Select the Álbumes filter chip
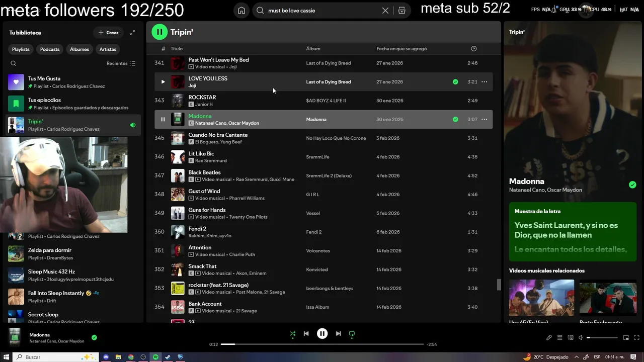Viewport: 644px width, 362px height. point(79,49)
